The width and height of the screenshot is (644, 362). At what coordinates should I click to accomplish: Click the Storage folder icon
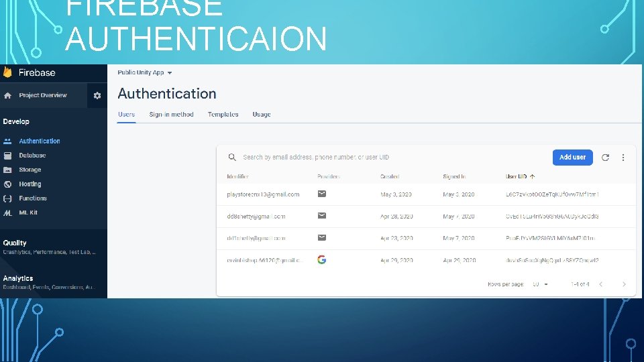(7, 170)
